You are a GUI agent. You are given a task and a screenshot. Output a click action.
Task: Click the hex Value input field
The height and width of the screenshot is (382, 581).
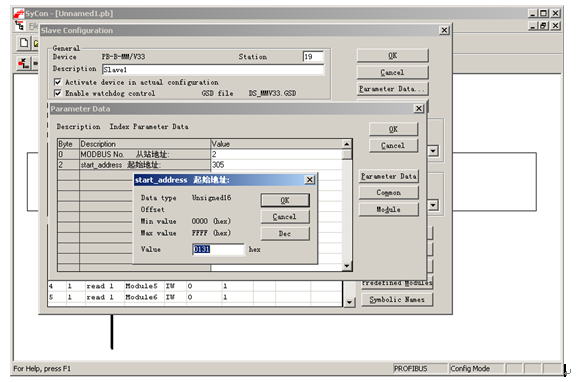(218, 249)
